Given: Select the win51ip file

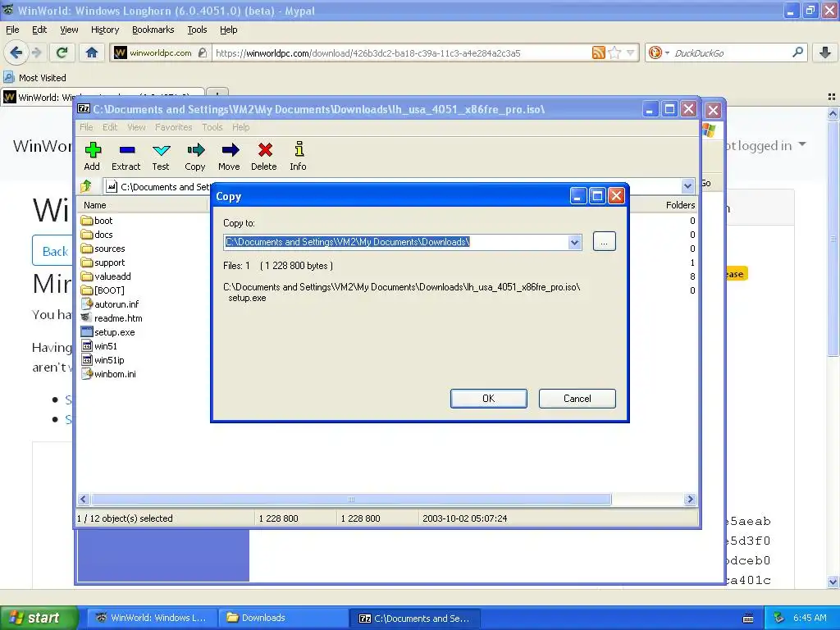Looking at the screenshot, I should click(x=103, y=360).
